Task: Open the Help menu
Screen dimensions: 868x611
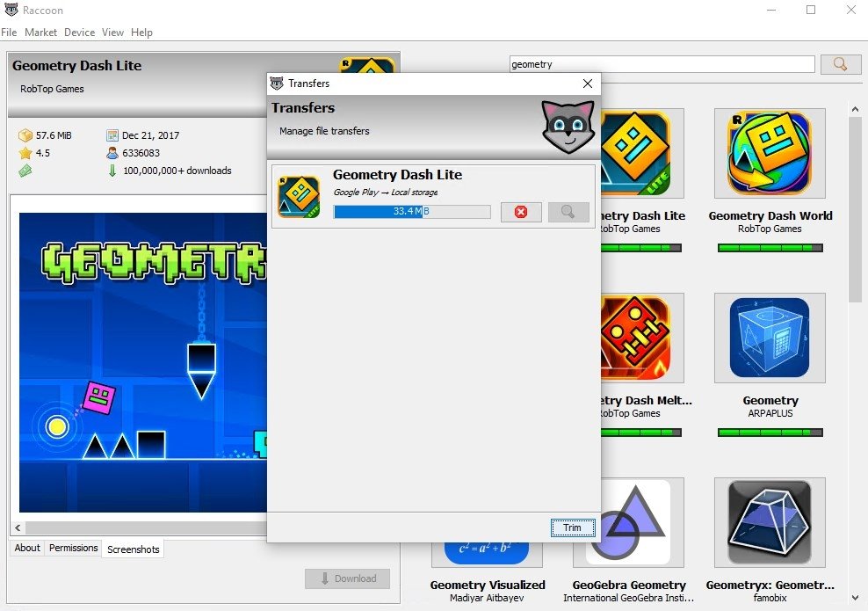Action: [x=141, y=33]
